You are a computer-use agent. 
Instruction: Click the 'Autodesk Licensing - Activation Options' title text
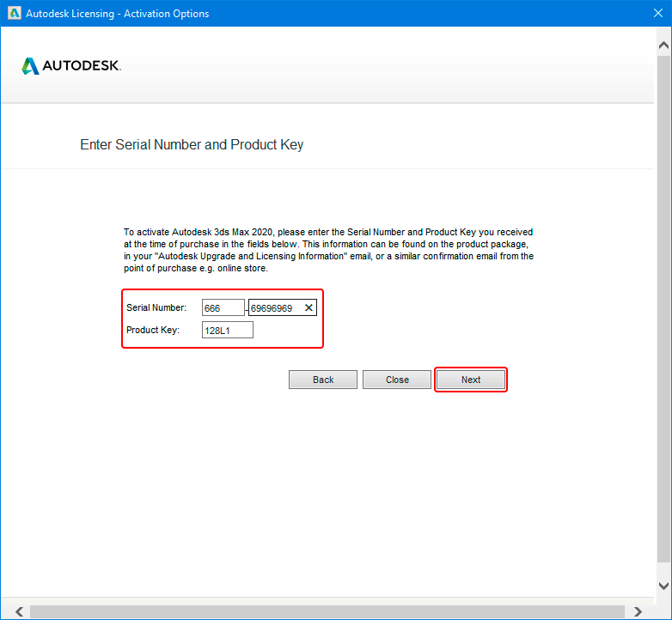(x=118, y=14)
